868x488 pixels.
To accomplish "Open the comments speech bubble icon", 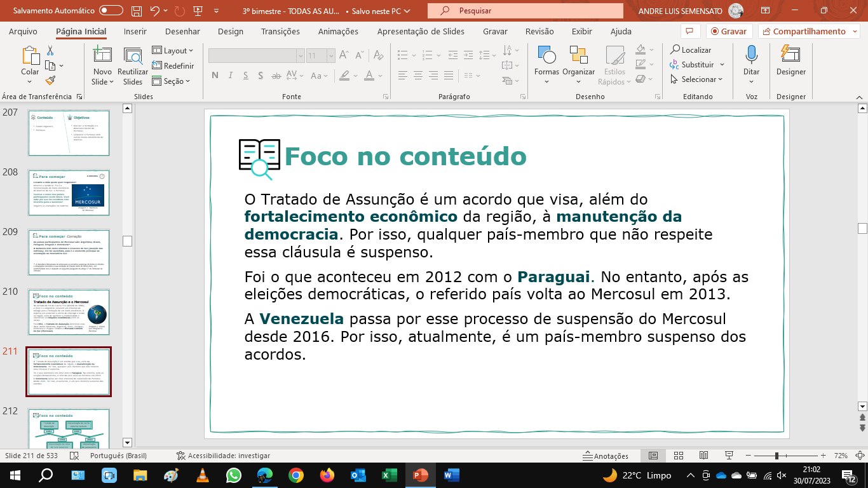I will point(689,31).
